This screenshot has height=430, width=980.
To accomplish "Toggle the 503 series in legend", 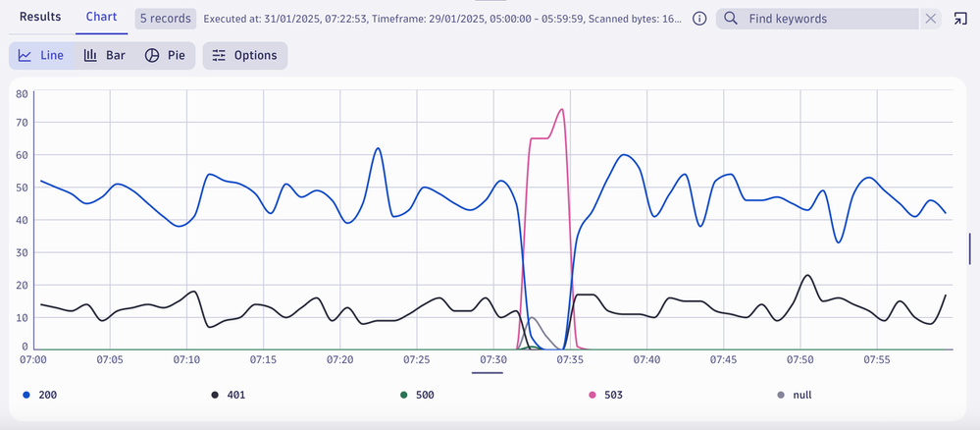I will click(x=613, y=396).
